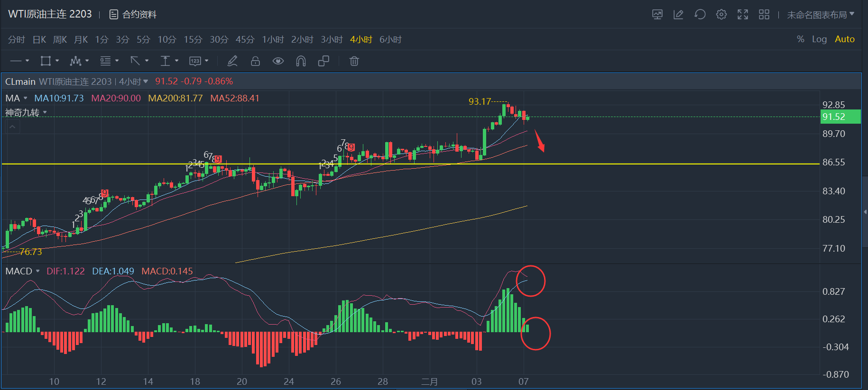Expand the Fibonacci lines tool dropdown arrow
Viewport: 868px width, 390px height.
(117, 61)
